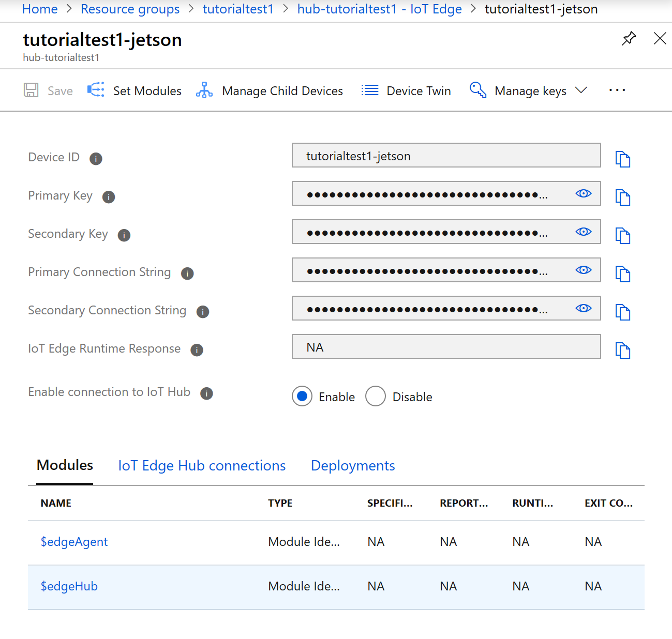Show info for Primary Connection String
The width and height of the screenshot is (672, 639).
click(187, 273)
